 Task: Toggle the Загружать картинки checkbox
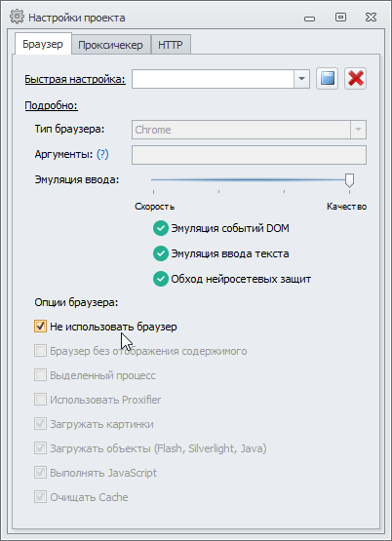[x=40, y=424]
